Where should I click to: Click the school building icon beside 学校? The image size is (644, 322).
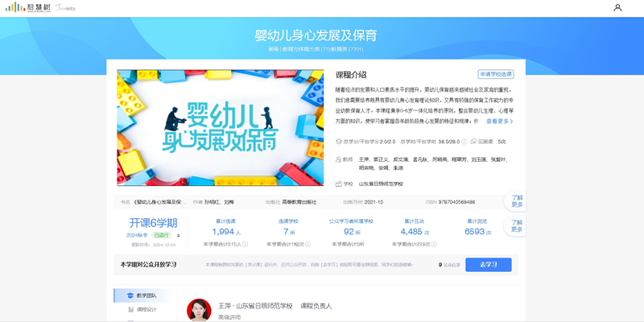click(339, 184)
